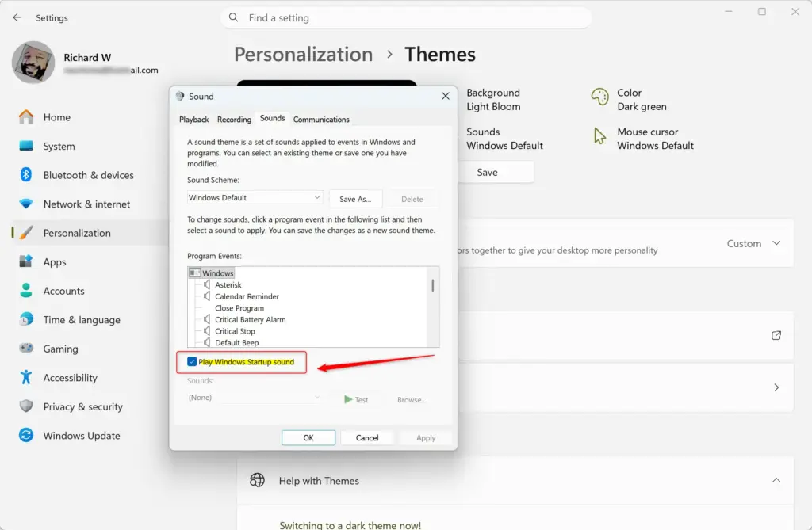812x530 pixels.
Task: Click speaker icon beside Asterisk event
Action: (207, 284)
